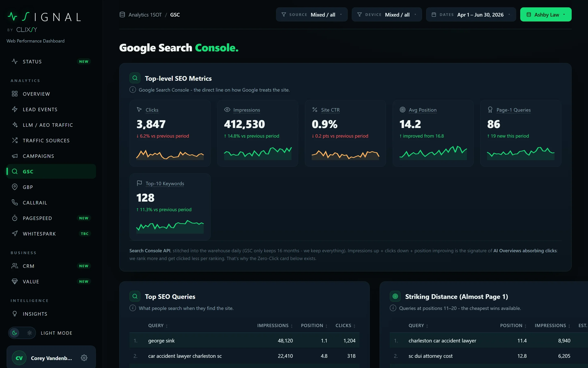Image resolution: width=588 pixels, height=368 pixels.
Task: Click the Clicks metric label
Action: click(152, 110)
